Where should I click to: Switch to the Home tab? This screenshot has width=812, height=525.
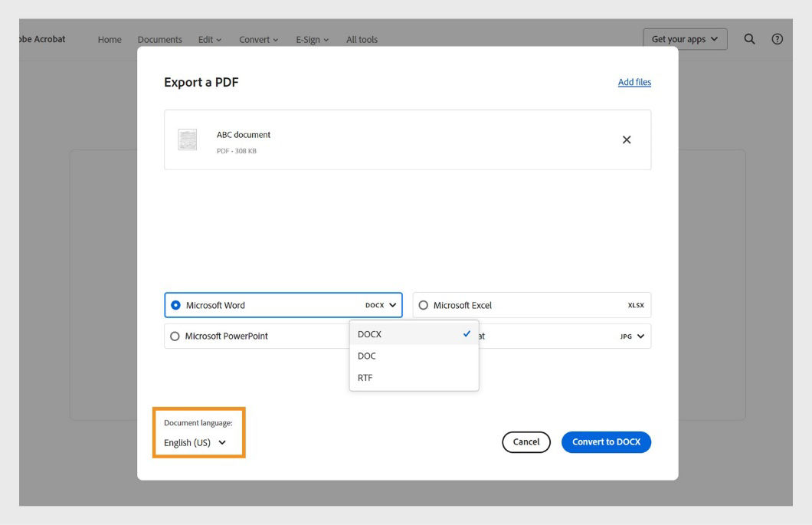[110, 39]
